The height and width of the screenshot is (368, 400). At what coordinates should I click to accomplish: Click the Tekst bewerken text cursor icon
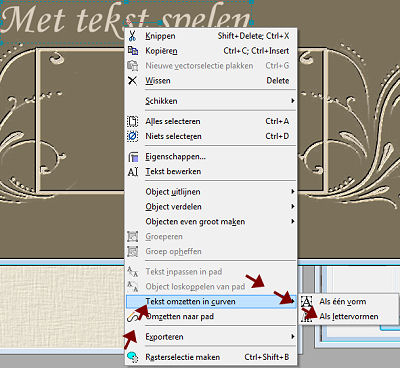pyautogui.click(x=133, y=171)
